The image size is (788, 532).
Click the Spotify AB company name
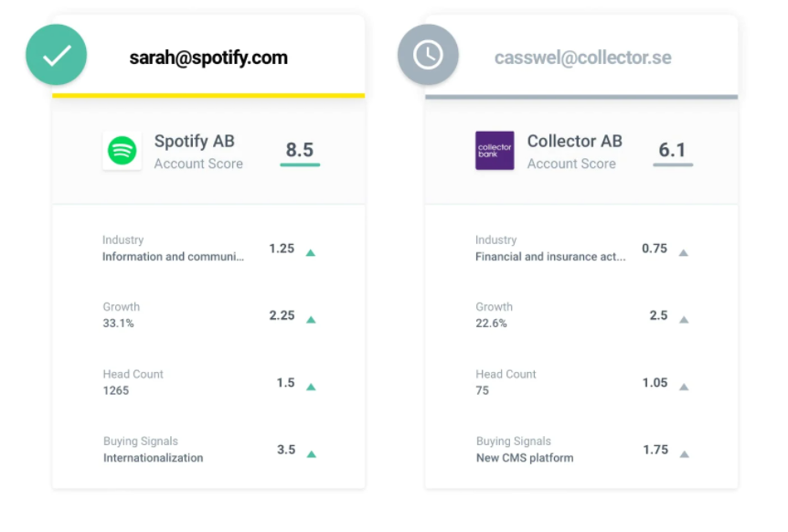pyautogui.click(x=195, y=141)
